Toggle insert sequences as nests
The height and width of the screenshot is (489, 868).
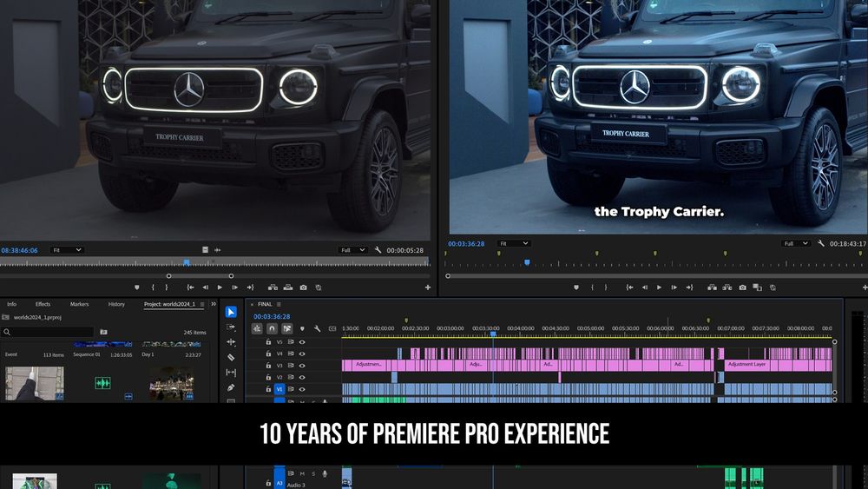[257, 328]
